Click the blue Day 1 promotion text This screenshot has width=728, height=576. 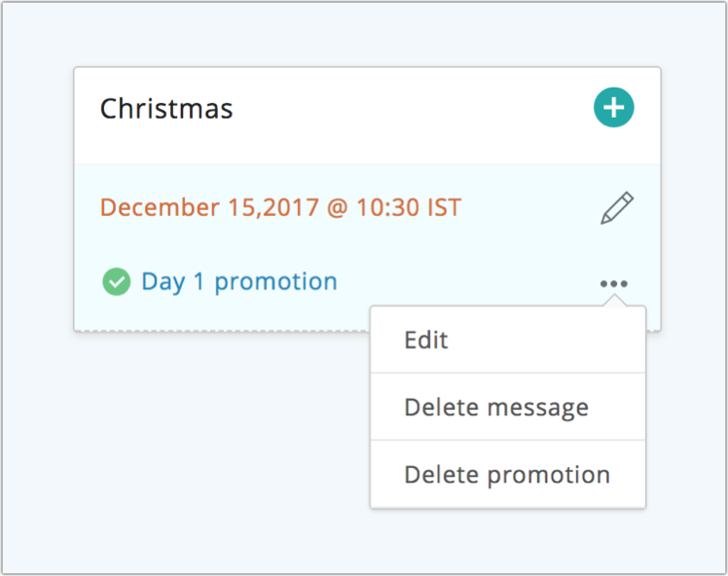(x=239, y=282)
